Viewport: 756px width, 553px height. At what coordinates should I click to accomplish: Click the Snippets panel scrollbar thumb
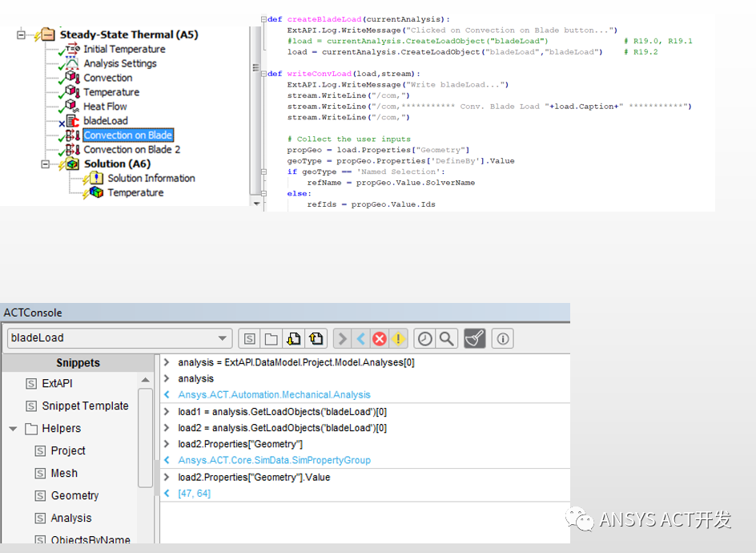click(x=145, y=438)
